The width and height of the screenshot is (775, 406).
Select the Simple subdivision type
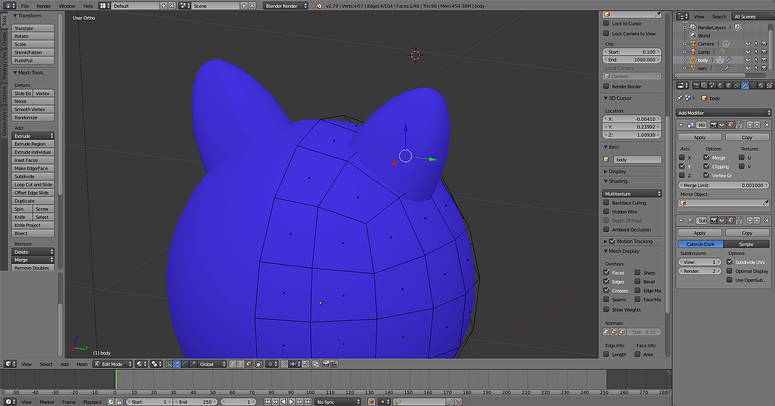(746, 244)
